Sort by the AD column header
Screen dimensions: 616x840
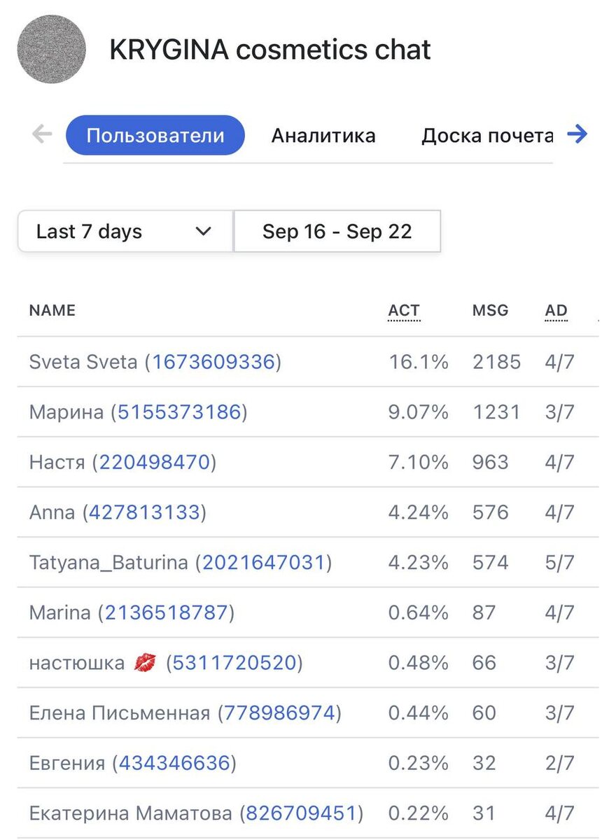(556, 311)
